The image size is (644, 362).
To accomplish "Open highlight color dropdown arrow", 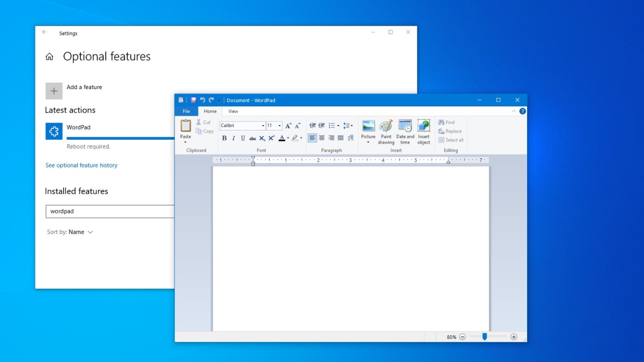I will tap(301, 138).
